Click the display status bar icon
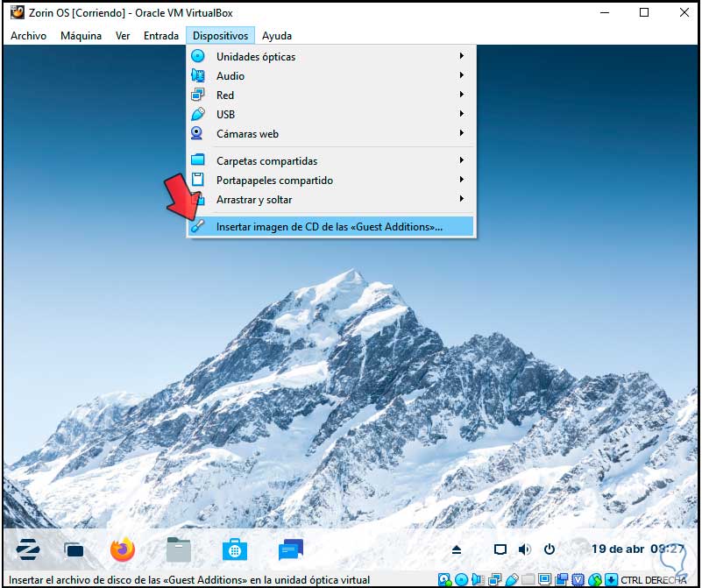The width and height of the screenshot is (702, 588). (545, 579)
